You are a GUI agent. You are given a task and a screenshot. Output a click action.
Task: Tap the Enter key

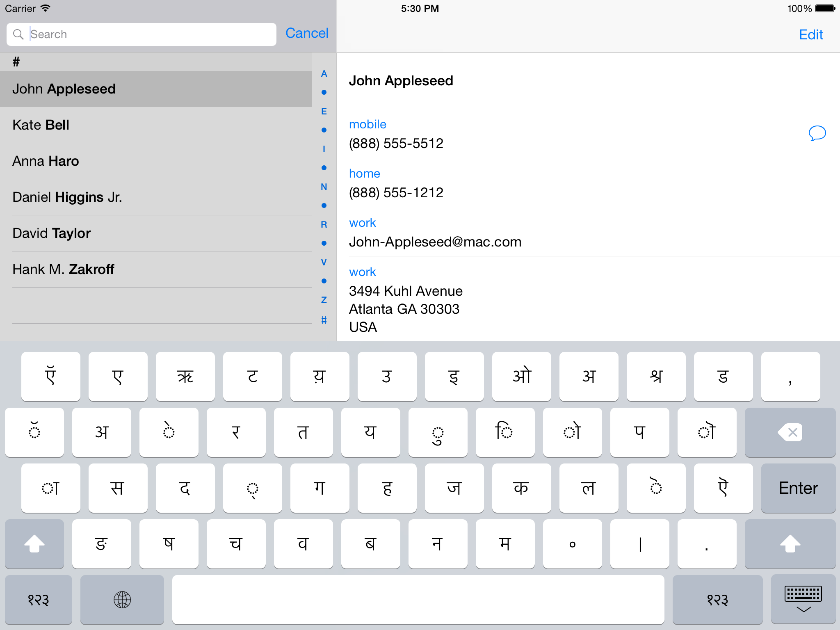[x=798, y=488]
